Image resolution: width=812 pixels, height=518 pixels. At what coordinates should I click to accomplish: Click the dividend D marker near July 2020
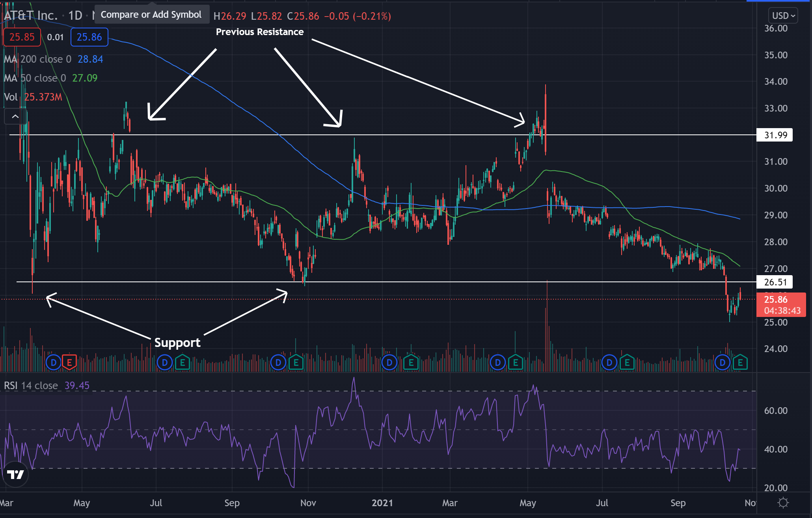[x=165, y=362]
